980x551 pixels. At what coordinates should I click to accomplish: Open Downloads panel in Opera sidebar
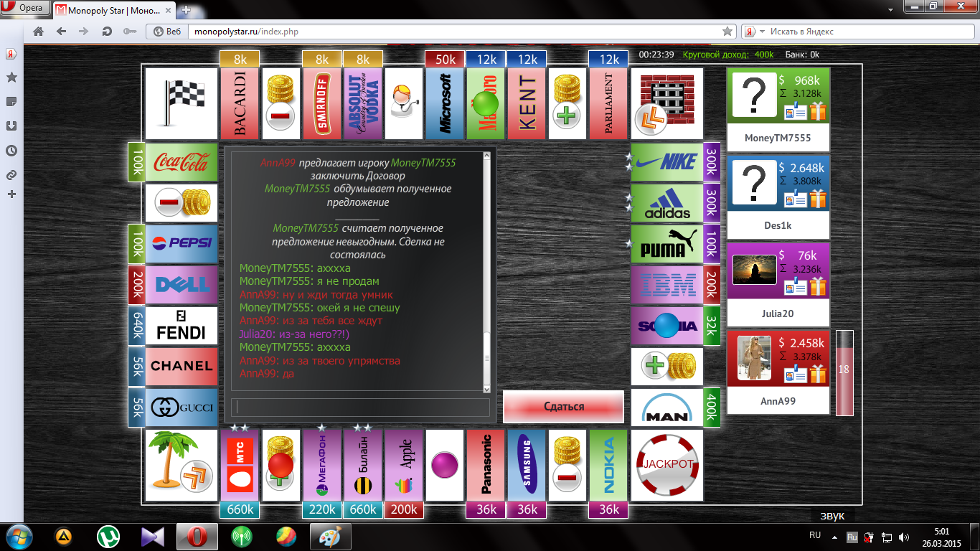(x=11, y=126)
